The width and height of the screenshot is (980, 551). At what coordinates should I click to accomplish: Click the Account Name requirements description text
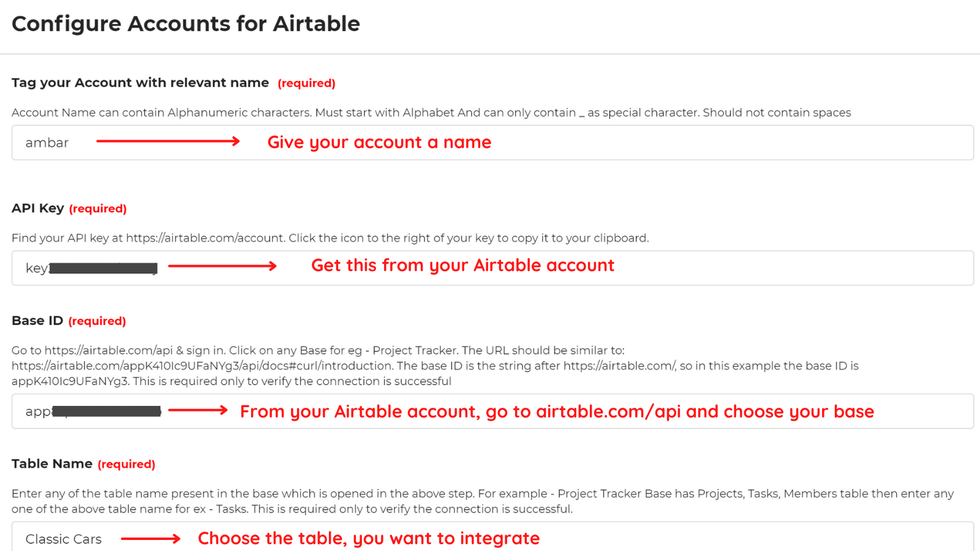pos(429,112)
